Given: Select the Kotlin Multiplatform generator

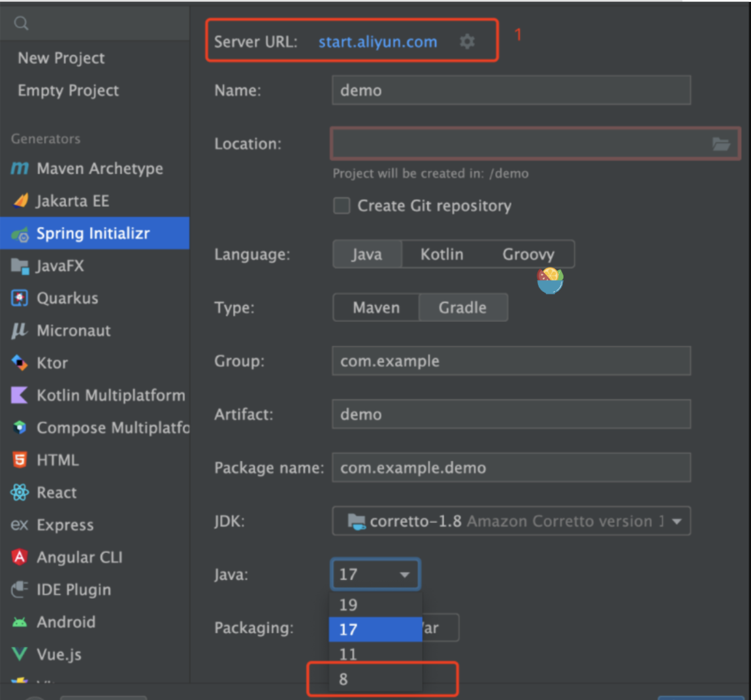Looking at the screenshot, I should pos(95,395).
